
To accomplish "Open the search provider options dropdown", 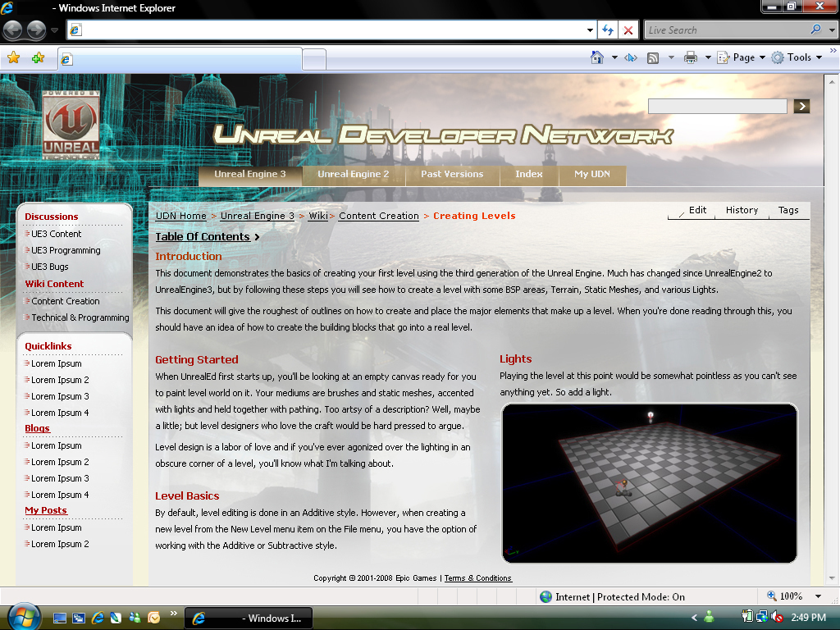I will point(832,30).
